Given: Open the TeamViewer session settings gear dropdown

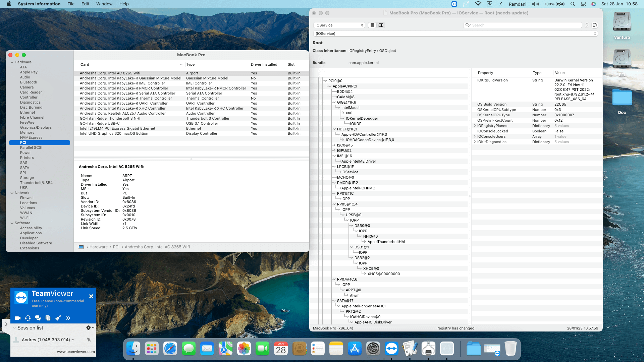Looking at the screenshot, I should 90,328.
